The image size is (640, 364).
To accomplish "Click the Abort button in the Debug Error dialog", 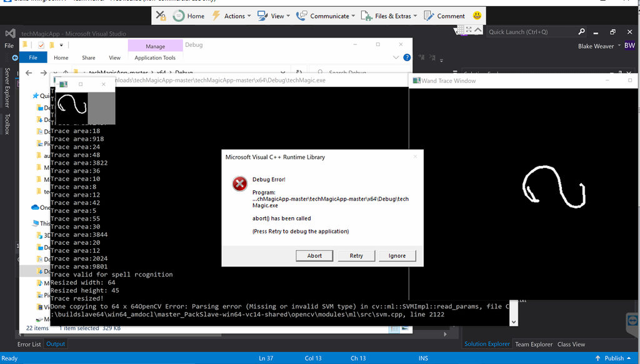I will (x=314, y=255).
